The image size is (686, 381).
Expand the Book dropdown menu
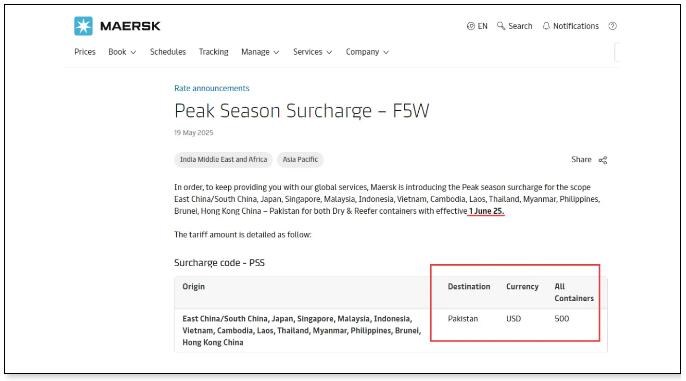[x=122, y=52]
